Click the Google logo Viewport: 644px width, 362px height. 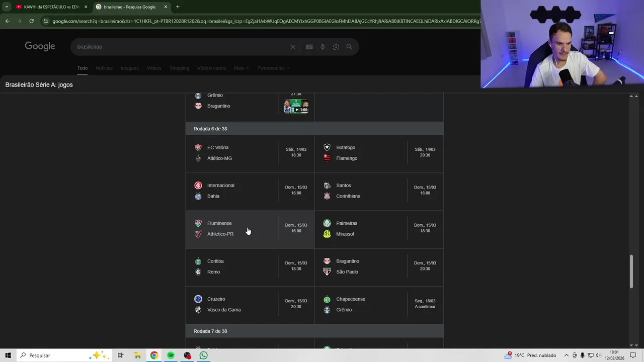(x=40, y=46)
